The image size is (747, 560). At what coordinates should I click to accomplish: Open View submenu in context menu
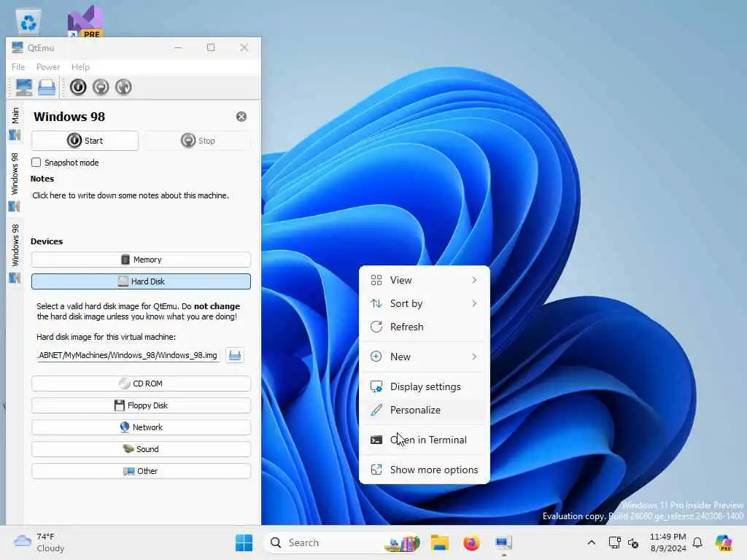[x=424, y=281]
